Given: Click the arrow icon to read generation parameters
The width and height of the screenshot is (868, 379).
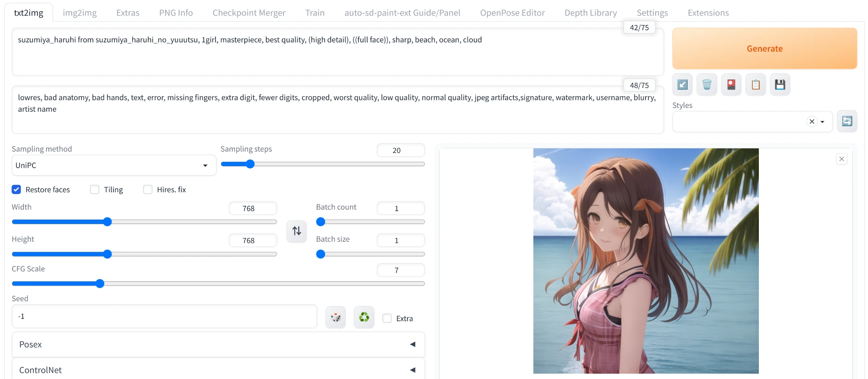Looking at the screenshot, I should point(682,85).
